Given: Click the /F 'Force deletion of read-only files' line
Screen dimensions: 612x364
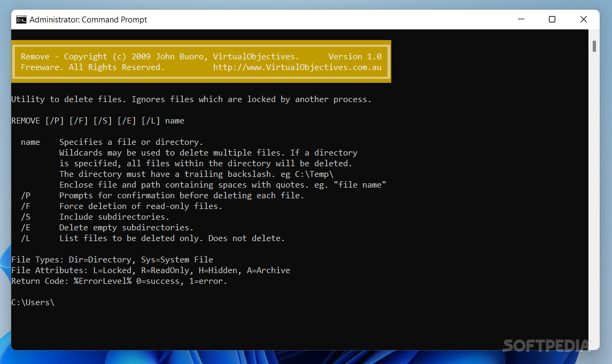Looking at the screenshot, I should click(121, 206).
